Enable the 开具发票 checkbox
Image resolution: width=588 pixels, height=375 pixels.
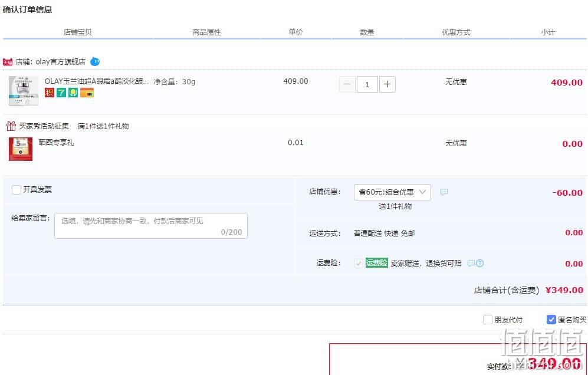(x=16, y=190)
